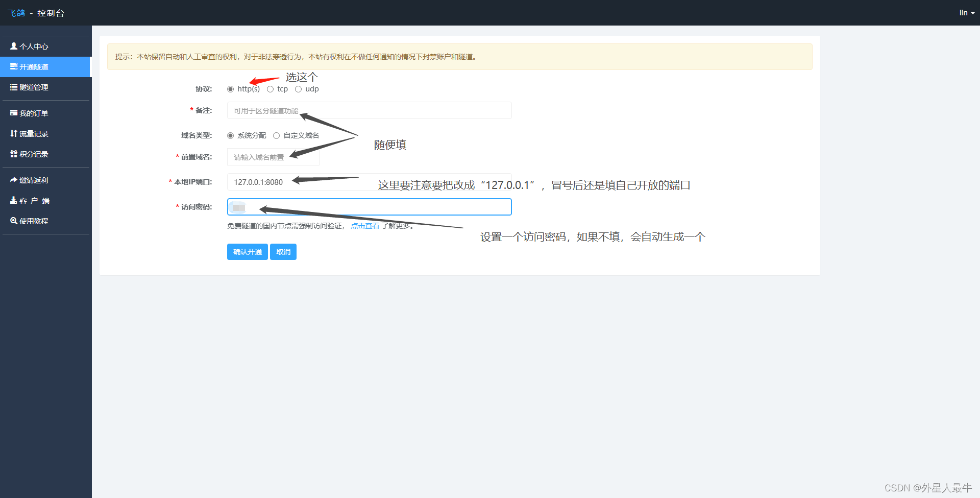Click the card icon beside 我的订单
Screen dimensions: 980x498
(x=14, y=113)
